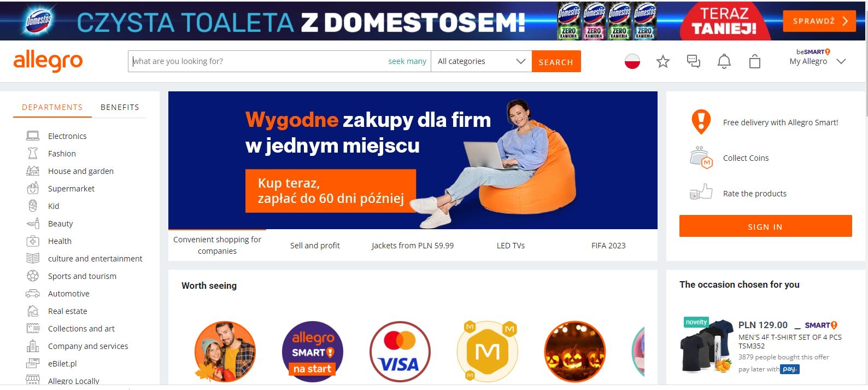Viewport: 868px width, 390px height.
Task: Expand the All categories dropdown
Action: click(481, 61)
